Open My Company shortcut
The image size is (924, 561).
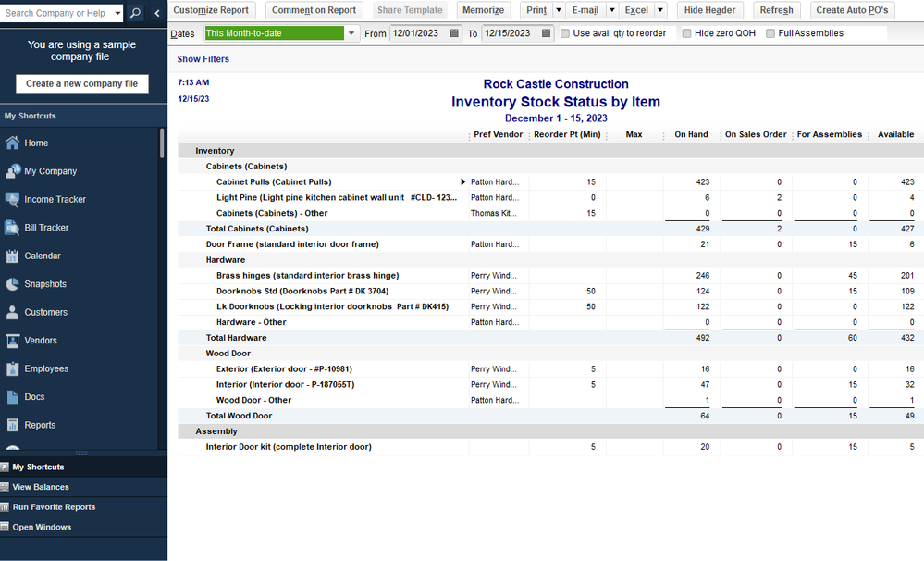click(50, 171)
